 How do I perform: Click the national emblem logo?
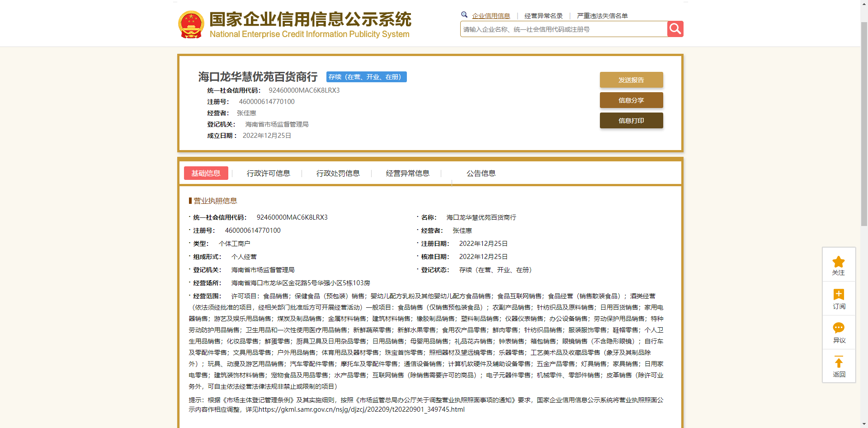pos(191,24)
